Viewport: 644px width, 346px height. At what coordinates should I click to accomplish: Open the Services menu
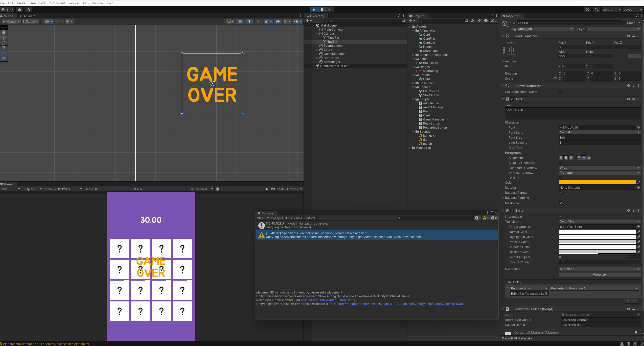click(74, 3)
